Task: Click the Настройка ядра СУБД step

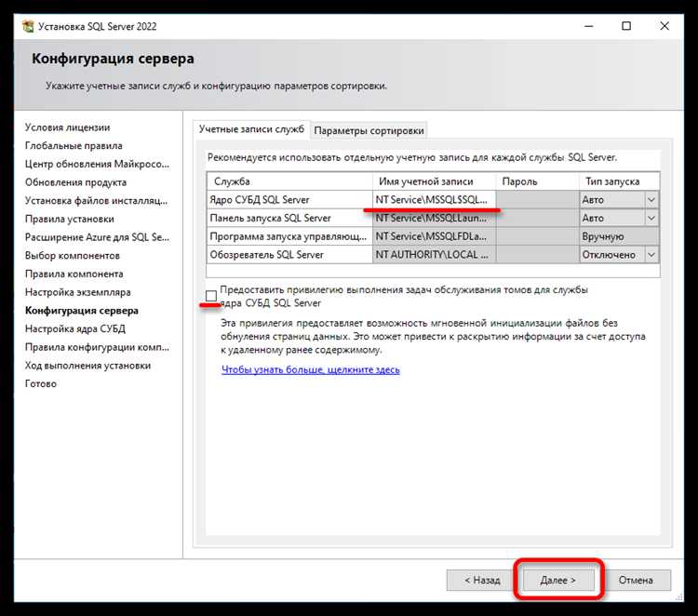Action: tap(74, 328)
